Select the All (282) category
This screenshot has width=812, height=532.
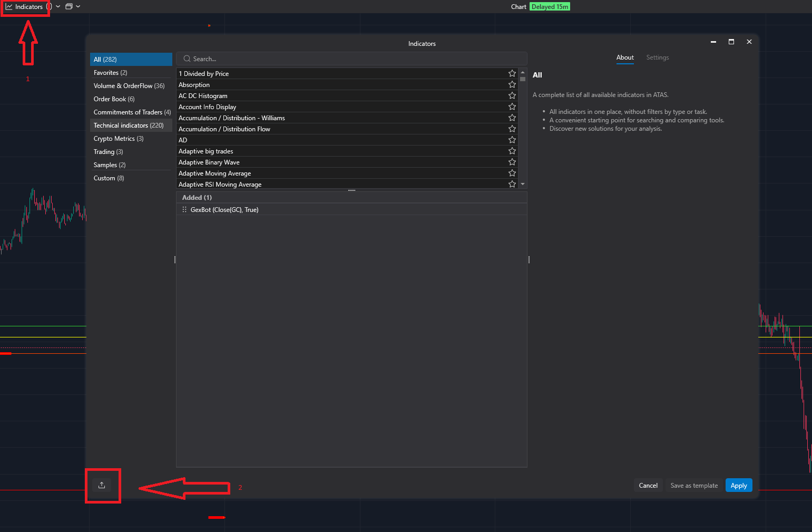[x=131, y=60]
